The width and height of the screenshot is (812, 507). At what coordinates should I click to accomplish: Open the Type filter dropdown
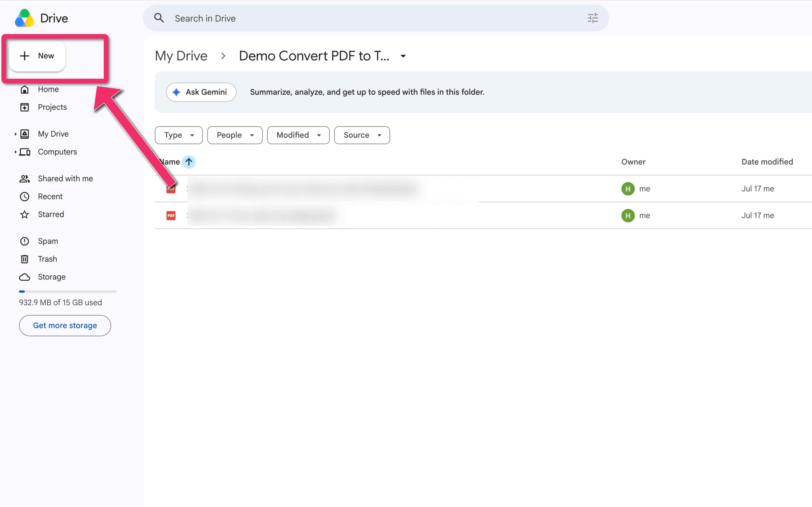tap(179, 135)
